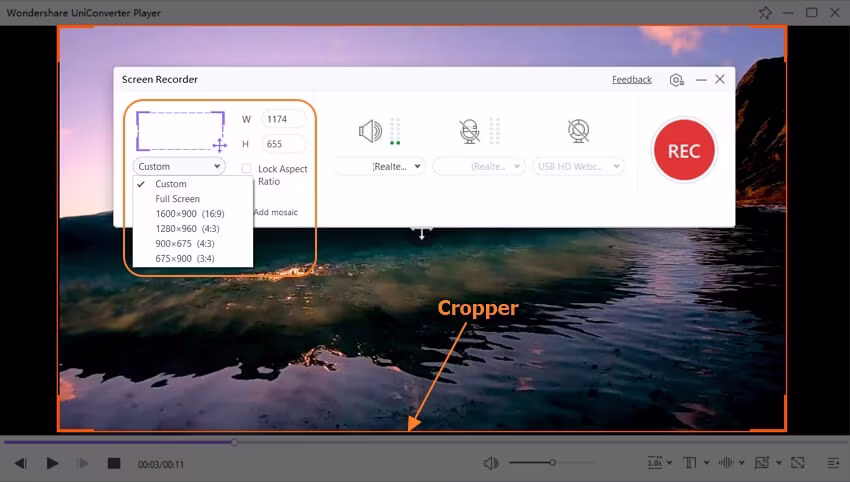Viewport: 850px width, 482px height.
Task: Click the H field showing 655
Action: (284, 144)
